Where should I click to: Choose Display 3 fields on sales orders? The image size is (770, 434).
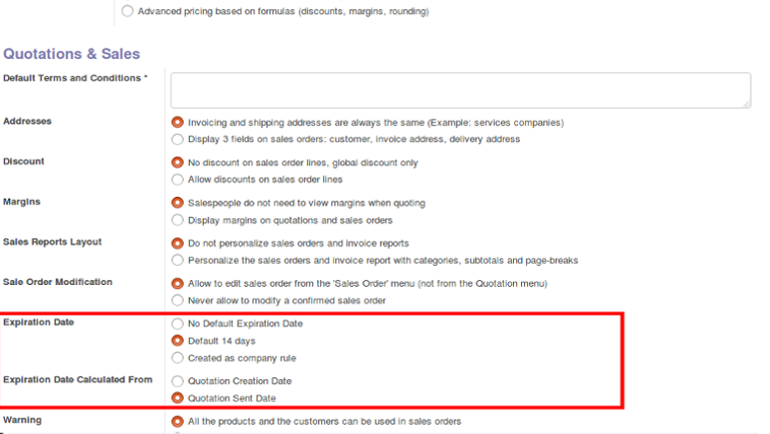click(x=177, y=139)
